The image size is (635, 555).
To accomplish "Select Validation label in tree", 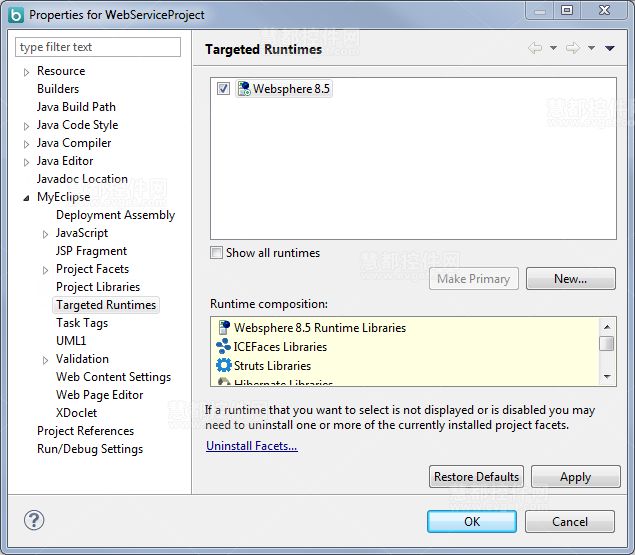I will pos(82,359).
